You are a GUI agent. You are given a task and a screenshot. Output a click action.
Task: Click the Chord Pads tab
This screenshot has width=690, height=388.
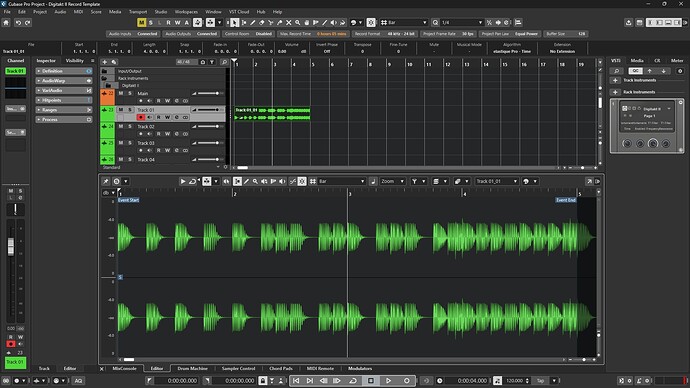click(281, 369)
